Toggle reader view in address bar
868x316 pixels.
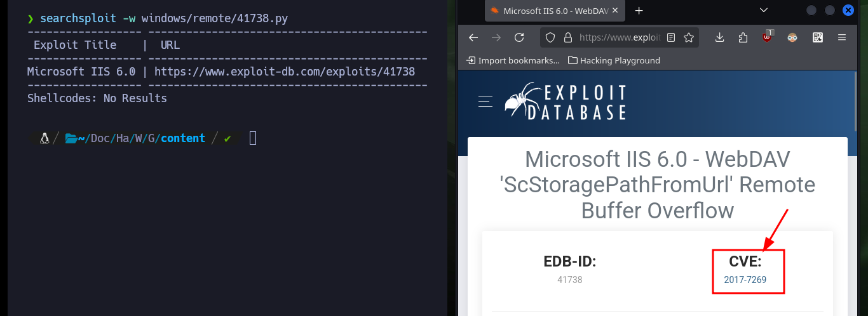click(x=671, y=37)
